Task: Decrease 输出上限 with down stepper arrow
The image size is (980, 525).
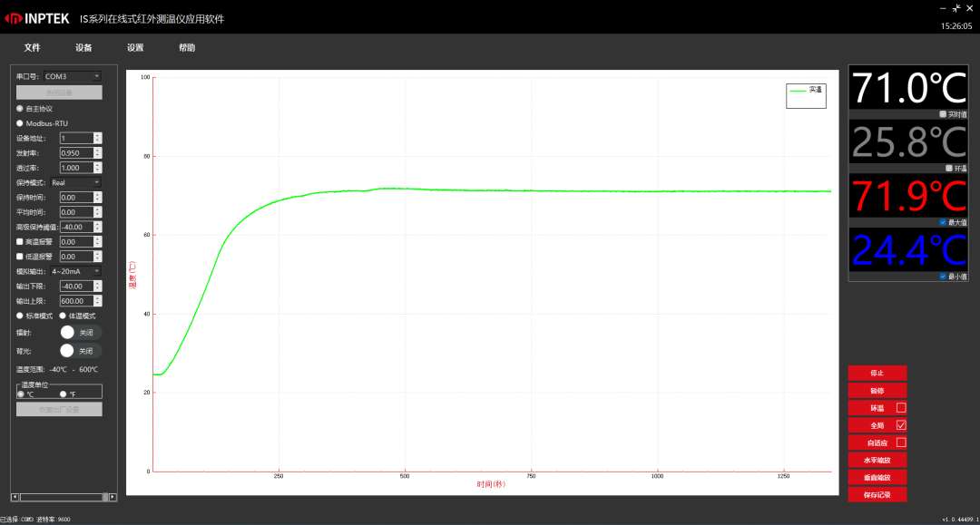Action: coord(98,304)
